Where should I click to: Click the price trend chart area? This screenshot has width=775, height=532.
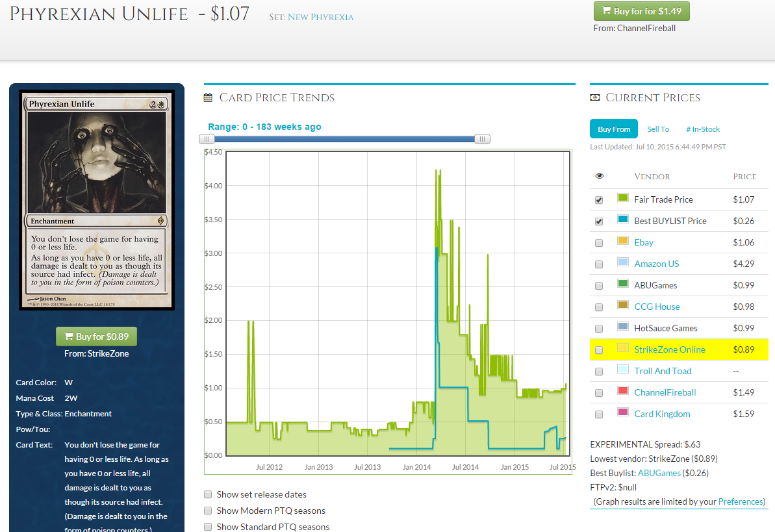[x=398, y=303]
